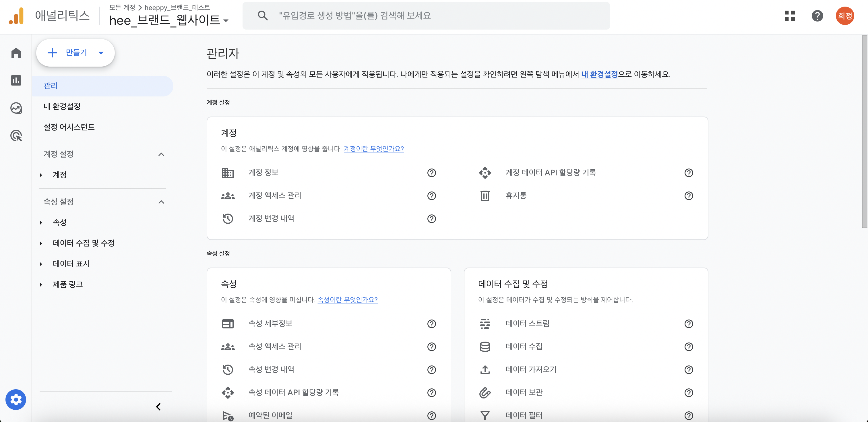Open the Explore icon in left rail
The height and width of the screenshot is (422, 868).
(16, 108)
